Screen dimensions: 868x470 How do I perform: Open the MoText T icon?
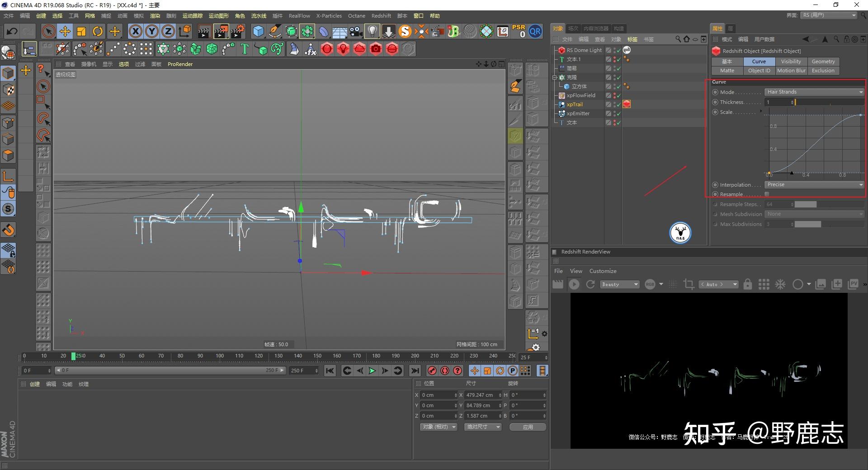tap(245, 49)
